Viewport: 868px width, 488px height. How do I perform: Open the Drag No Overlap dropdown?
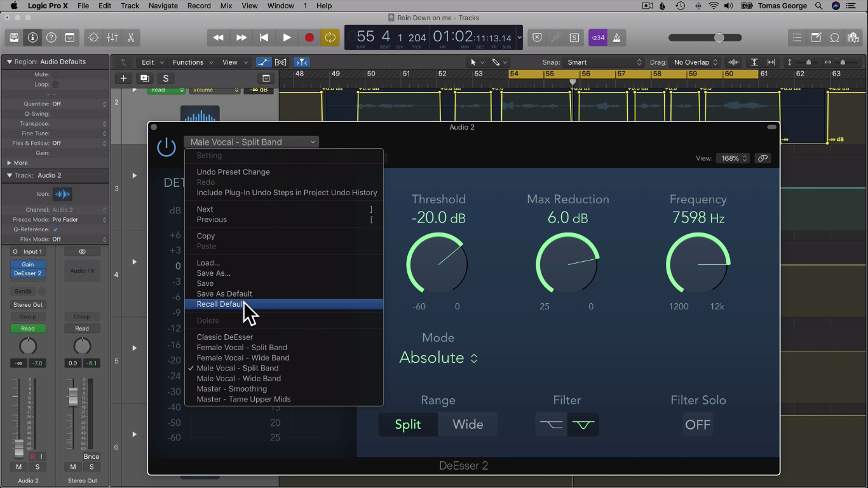pos(695,62)
